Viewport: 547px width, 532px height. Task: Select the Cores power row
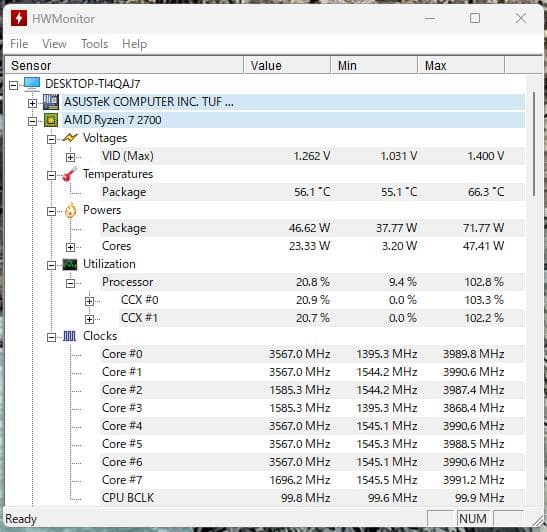[x=312, y=246]
